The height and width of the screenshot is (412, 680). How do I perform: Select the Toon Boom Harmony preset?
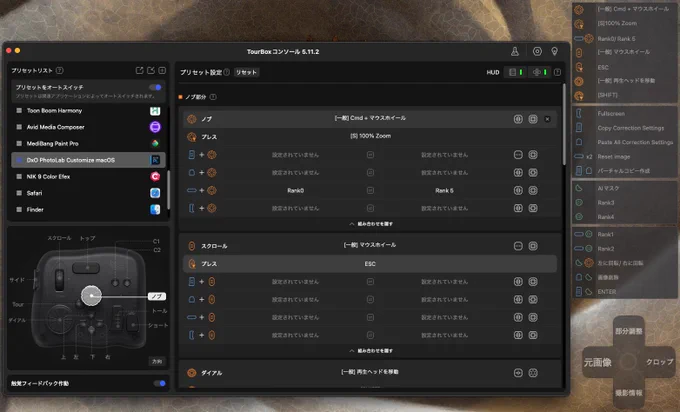point(88,111)
